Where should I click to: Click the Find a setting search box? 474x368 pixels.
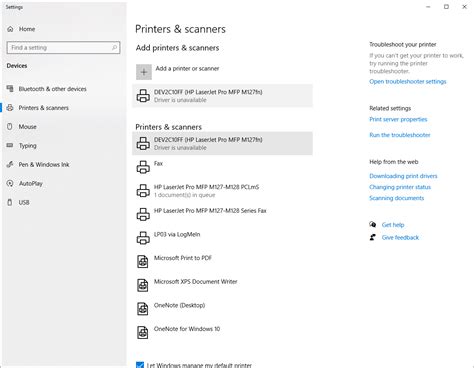coord(63,48)
